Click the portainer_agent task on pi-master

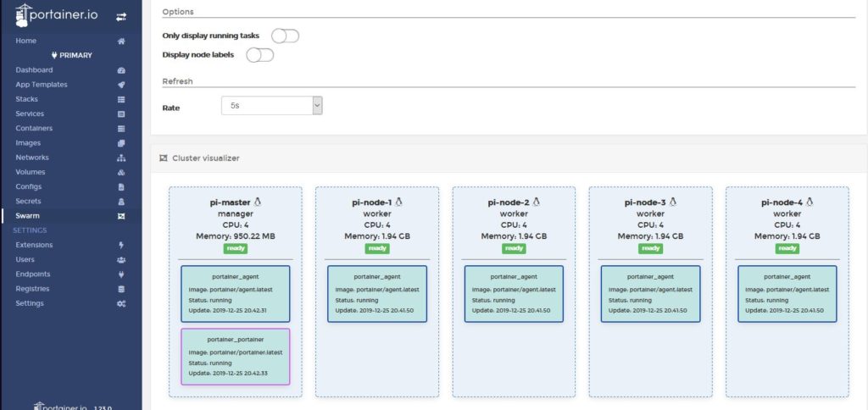(236, 294)
